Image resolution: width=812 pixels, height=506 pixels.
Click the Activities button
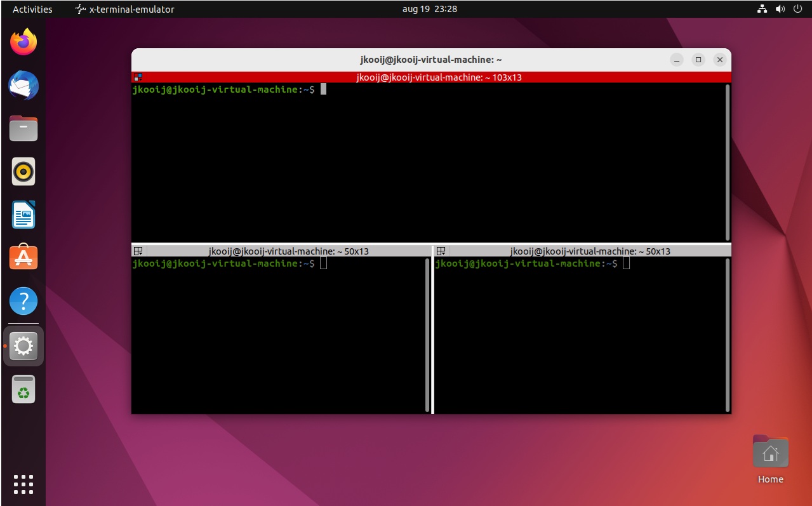pos(32,10)
